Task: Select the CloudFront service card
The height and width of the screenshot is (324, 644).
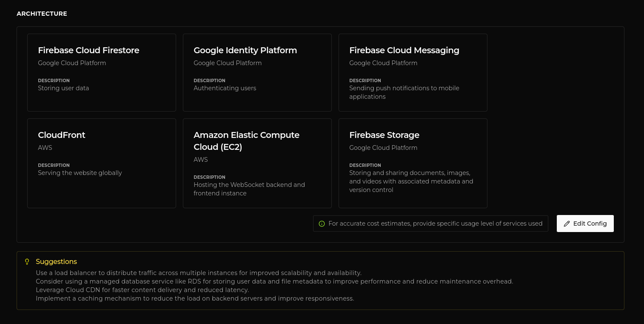Action: coord(102,163)
